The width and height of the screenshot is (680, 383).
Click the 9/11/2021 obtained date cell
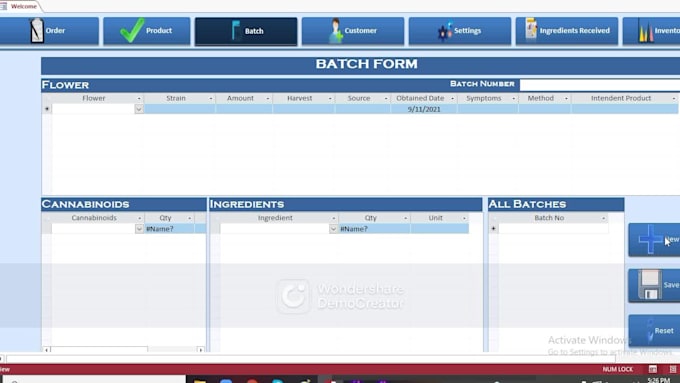[424, 109]
